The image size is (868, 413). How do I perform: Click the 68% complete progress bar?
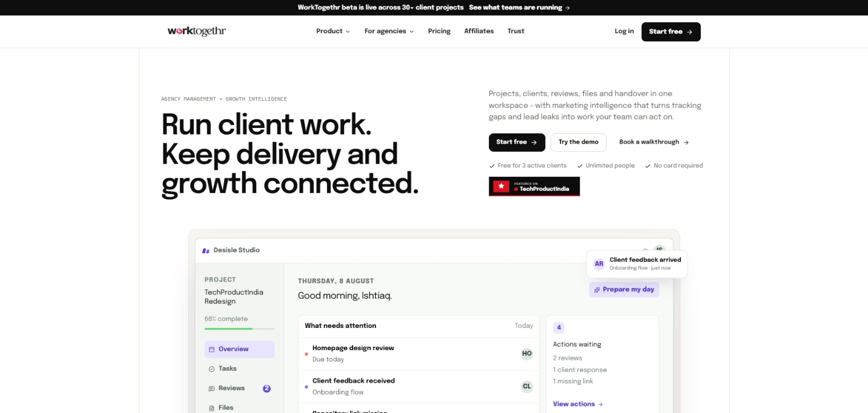click(x=239, y=328)
